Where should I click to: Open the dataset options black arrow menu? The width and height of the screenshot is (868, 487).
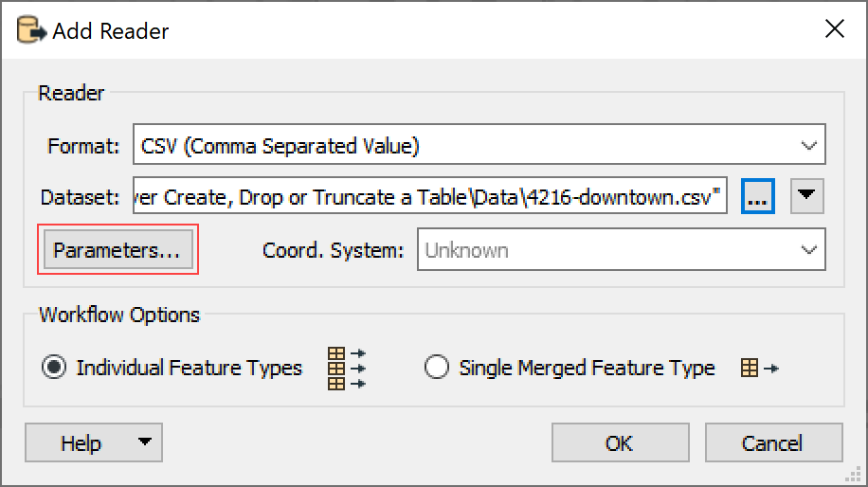click(806, 196)
